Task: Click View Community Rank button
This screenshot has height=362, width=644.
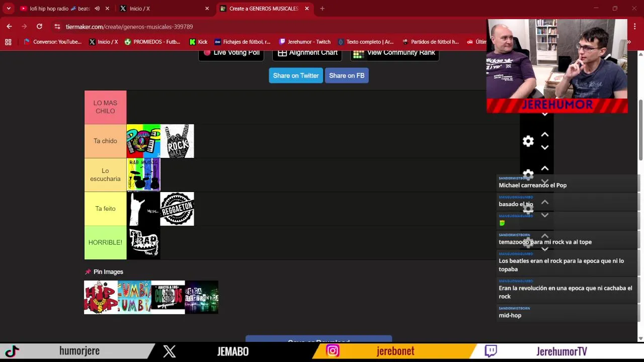Action: [394, 53]
